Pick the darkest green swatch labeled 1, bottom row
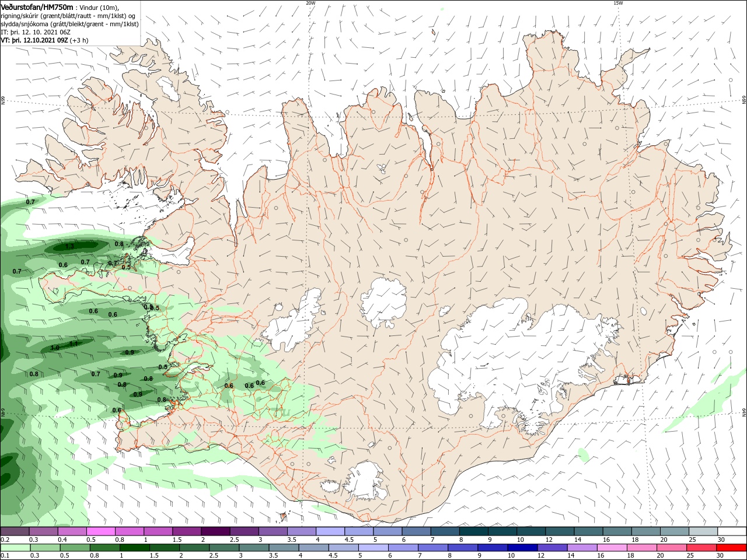 [x=134, y=548]
